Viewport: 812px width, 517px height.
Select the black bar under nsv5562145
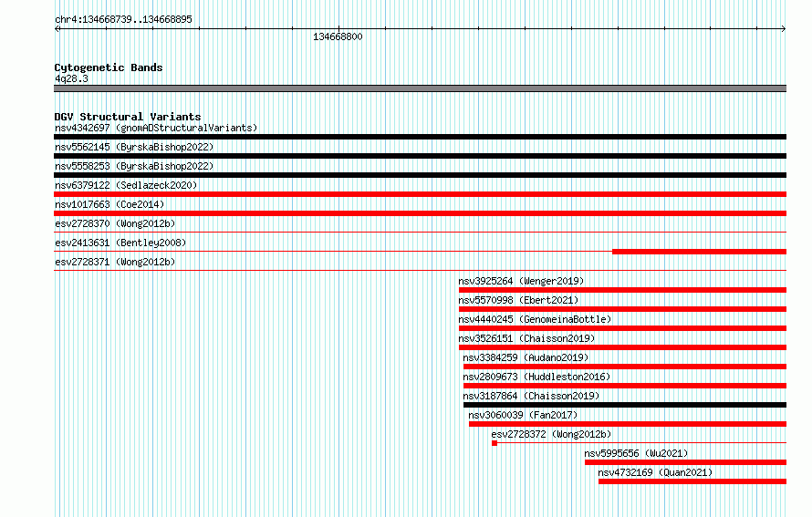[x=420, y=156]
